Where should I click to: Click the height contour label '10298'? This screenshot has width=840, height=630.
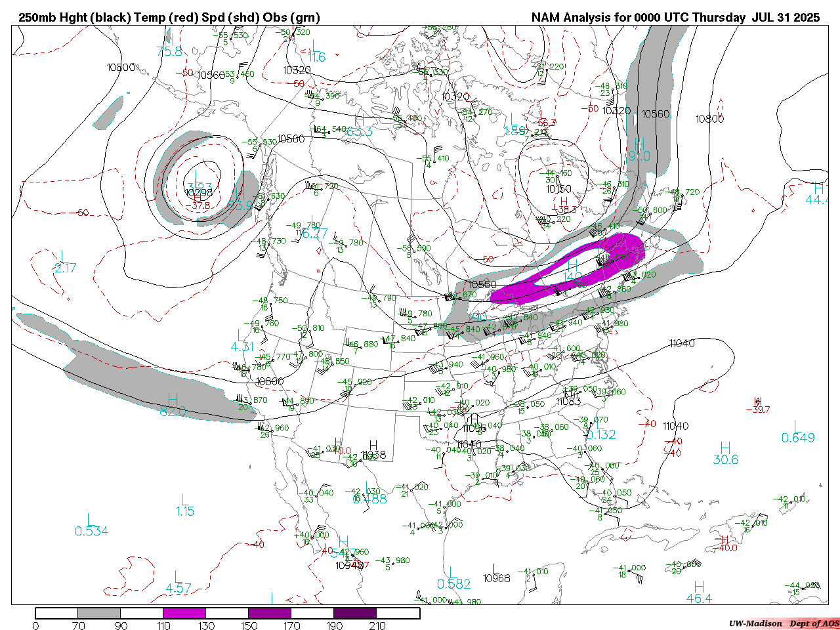pyautogui.click(x=198, y=193)
